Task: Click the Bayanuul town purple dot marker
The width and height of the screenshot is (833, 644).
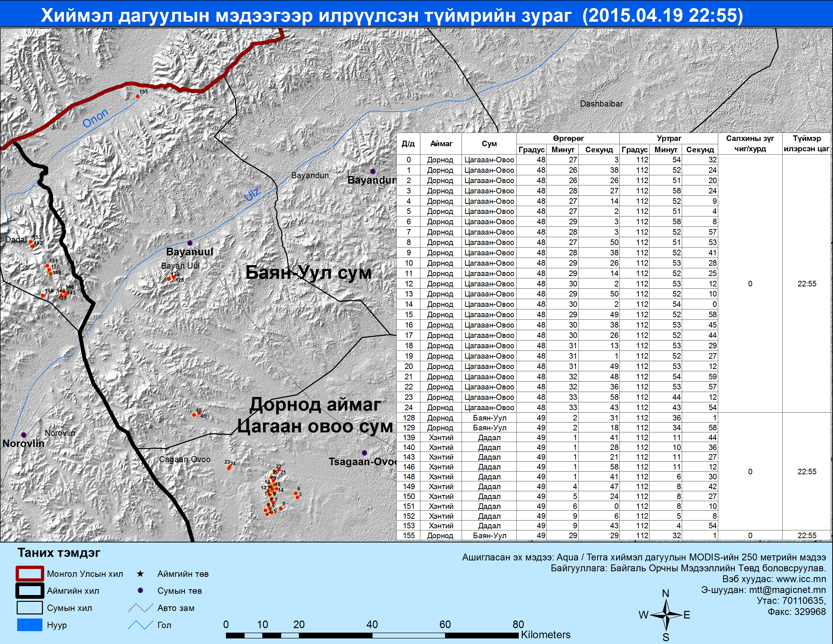Action: tap(190, 243)
